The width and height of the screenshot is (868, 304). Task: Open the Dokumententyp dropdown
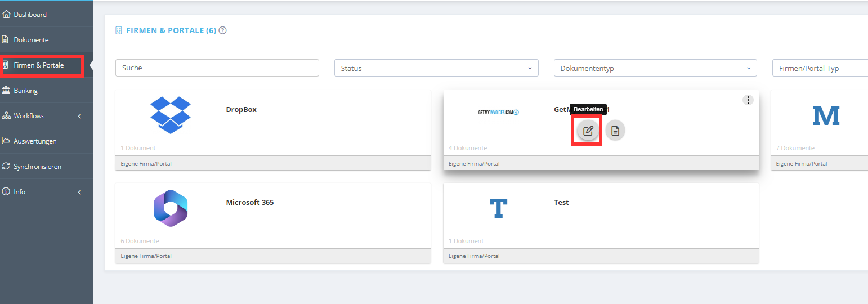(655, 68)
